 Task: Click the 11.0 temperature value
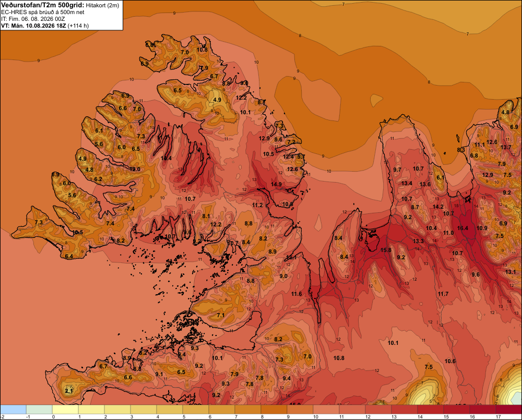448,233
